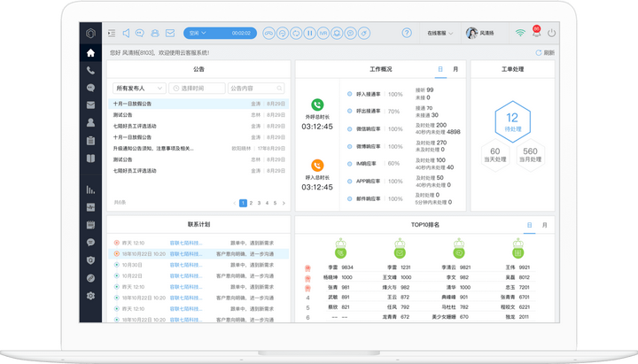Image resolution: width=638 pixels, height=364 pixels.
Task: Click the green phone icon above 外呼总时长
Action: pyautogui.click(x=317, y=105)
